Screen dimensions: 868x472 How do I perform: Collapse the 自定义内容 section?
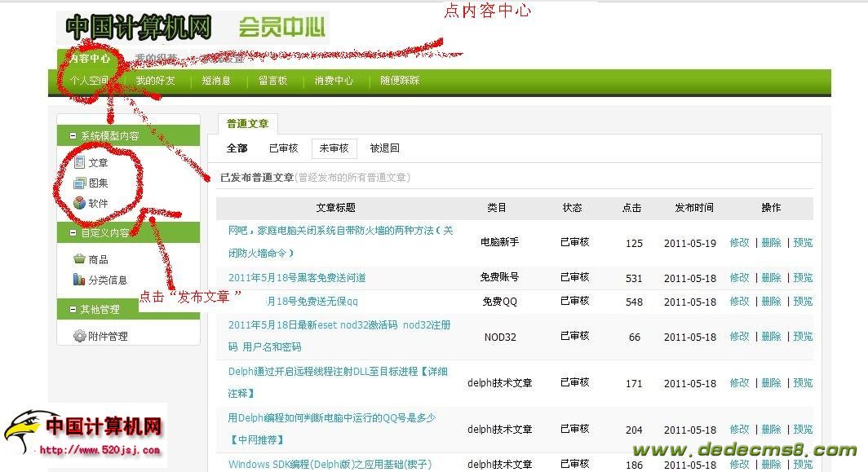73,233
